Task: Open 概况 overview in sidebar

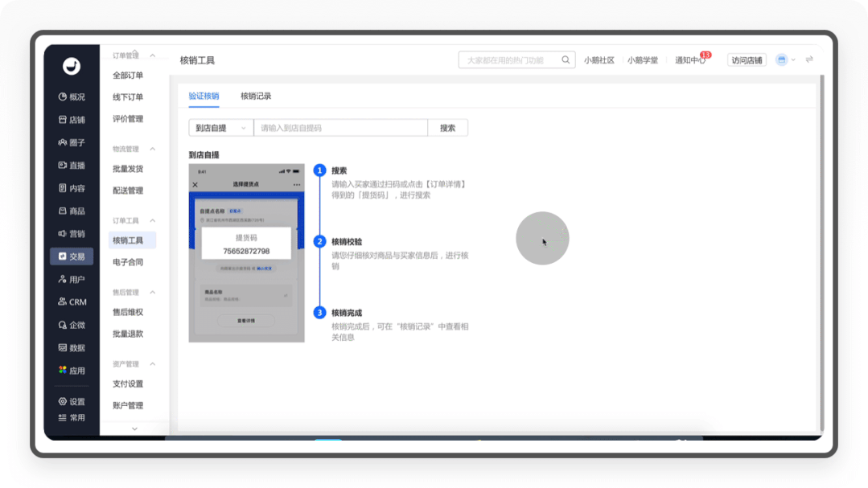Action: click(72, 96)
